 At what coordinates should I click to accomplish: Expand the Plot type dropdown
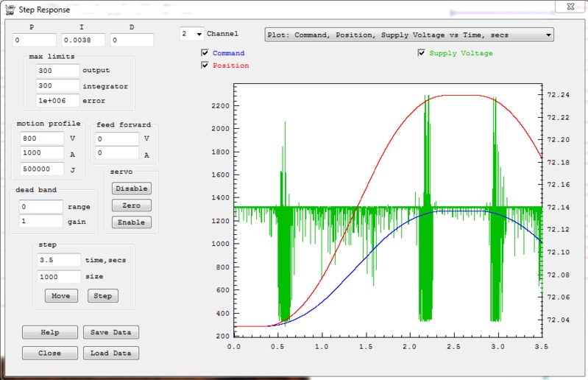[x=548, y=35]
